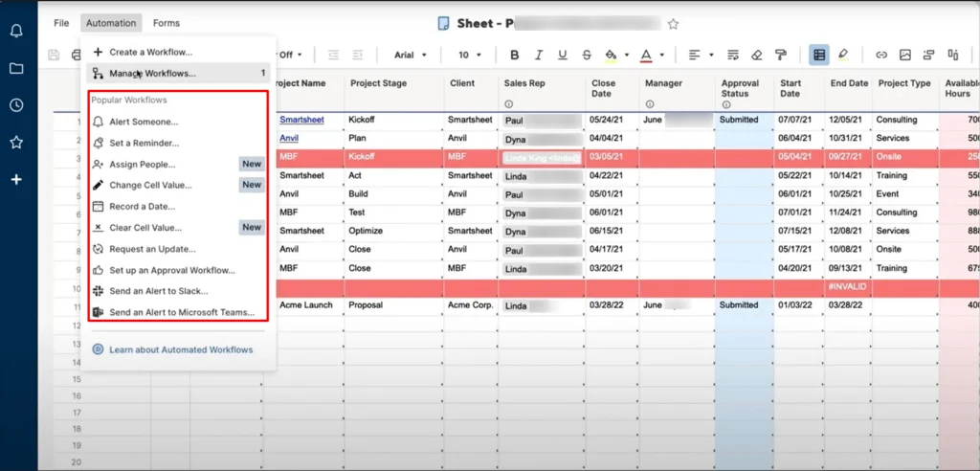Image resolution: width=980 pixels, height=471 pixels.
Task: Toggle strikethrough formatting
Action: tap(586, 56)
